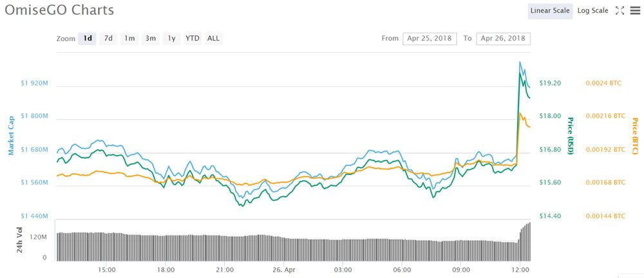Click the 0.0024 BTC axis label
This screenshot has height=278, width=644.
[603, 83]
